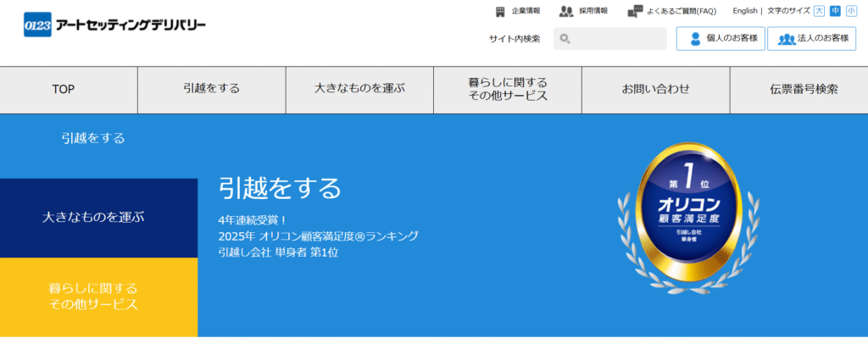Click 2025年 オリコン顧客満足度®ランキング text
The width and height of the screenshot is (868, 360).
319,236
